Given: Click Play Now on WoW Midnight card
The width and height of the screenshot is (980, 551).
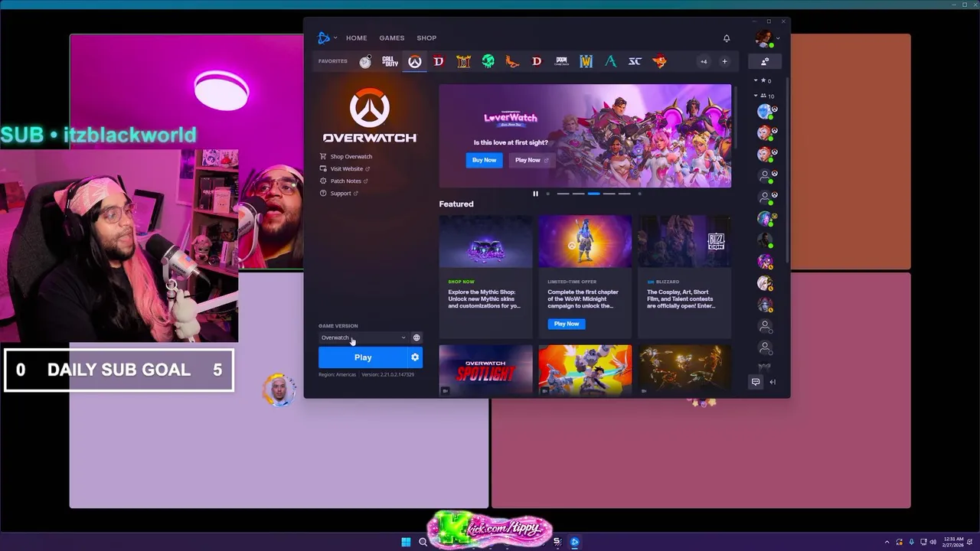Looking at the screenshot, I should click(x=567, y=324).
